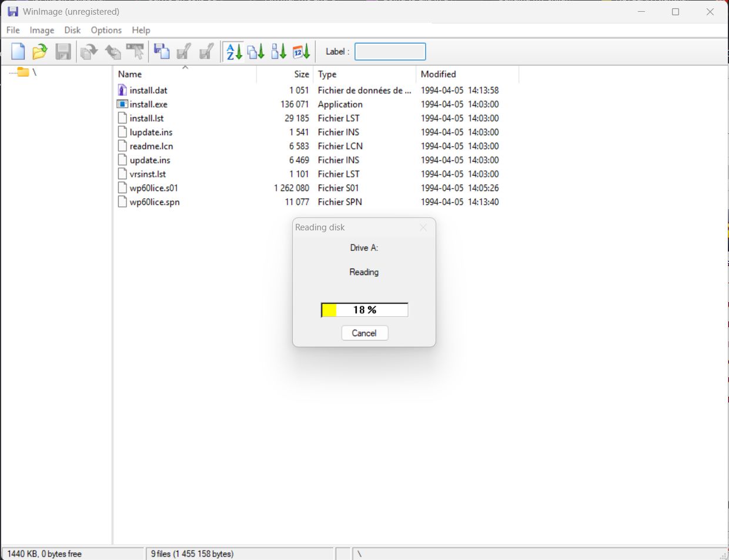Select wp60lice.s01 file entry
The image size is (729, 560).
tap(153, 188)
